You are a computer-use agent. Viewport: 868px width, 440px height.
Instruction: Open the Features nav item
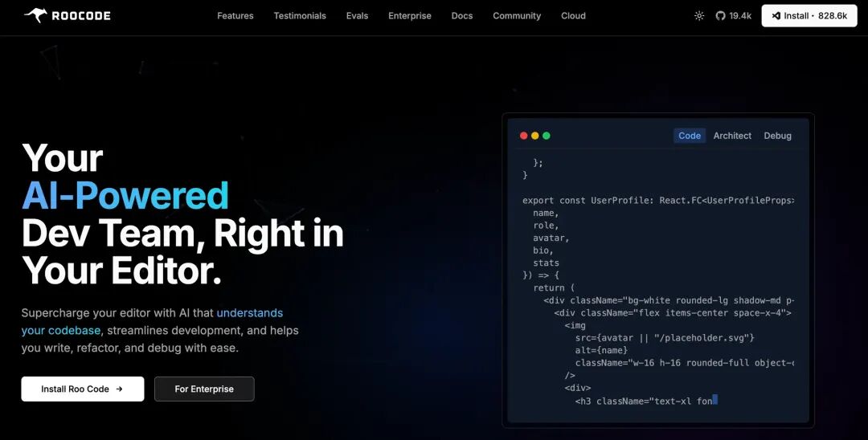coord(235,16)
